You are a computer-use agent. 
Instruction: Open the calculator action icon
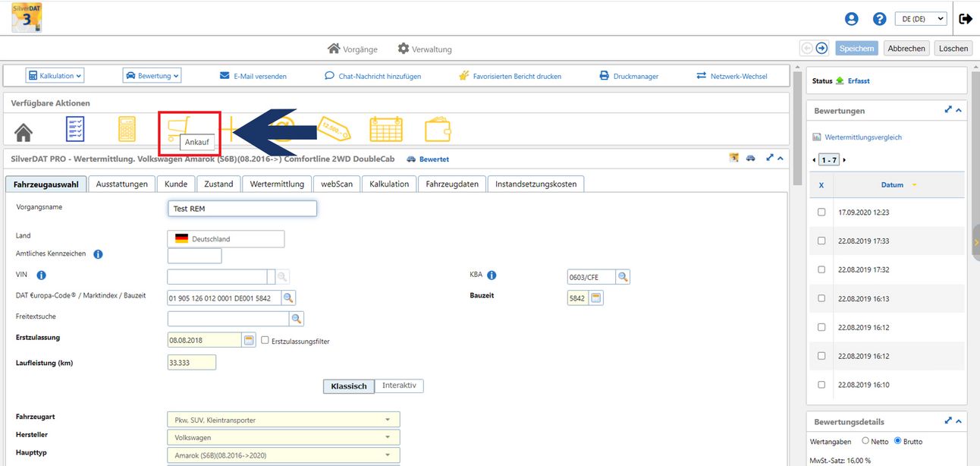(x=127, y=130)
